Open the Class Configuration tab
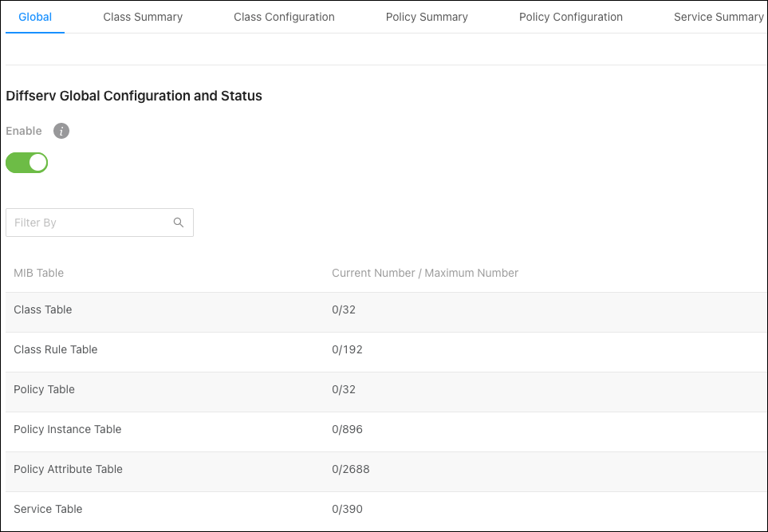Screen dimensions: 768x532 click(x=284, y=17)
